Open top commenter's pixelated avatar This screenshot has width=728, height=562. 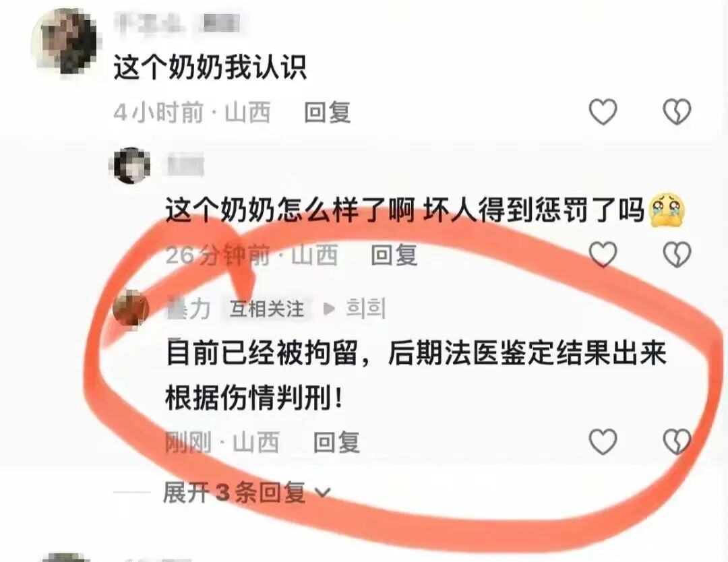click(x=65, y=41)
